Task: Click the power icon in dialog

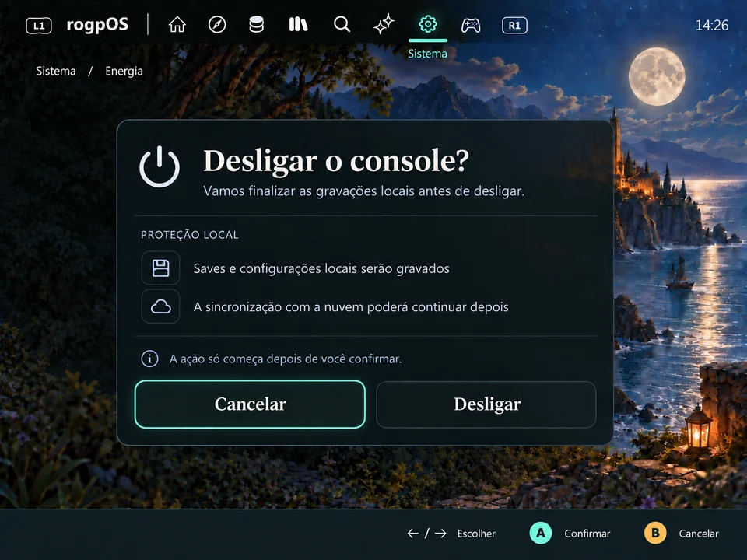Action: pos(160,166)
